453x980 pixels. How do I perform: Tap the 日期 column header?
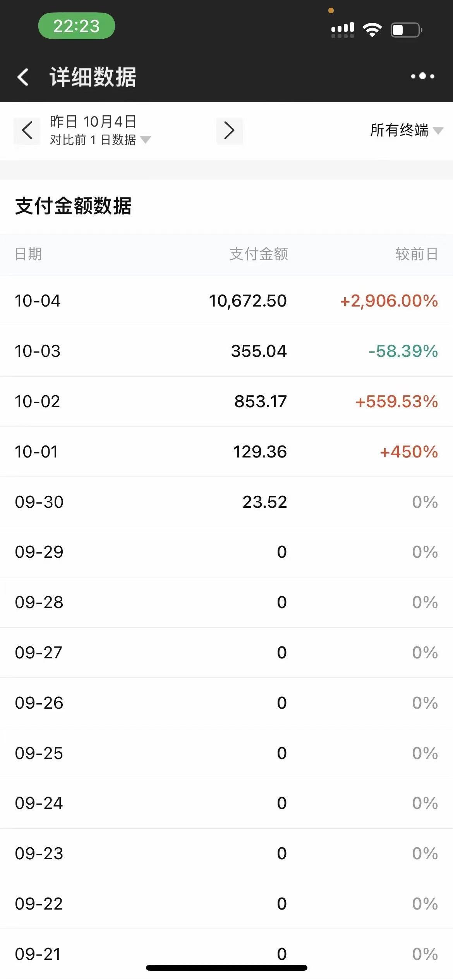[28, 254]
